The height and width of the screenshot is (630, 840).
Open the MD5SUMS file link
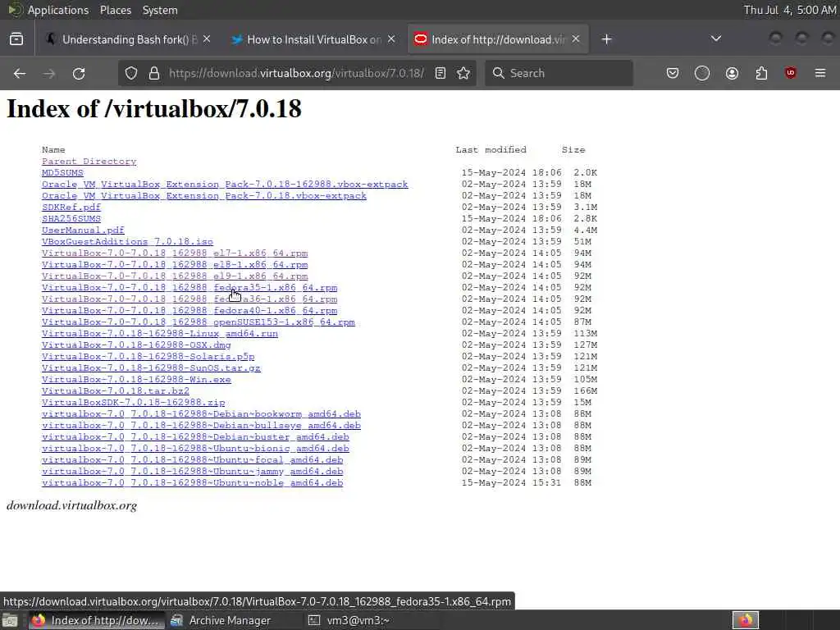point(62,172)
